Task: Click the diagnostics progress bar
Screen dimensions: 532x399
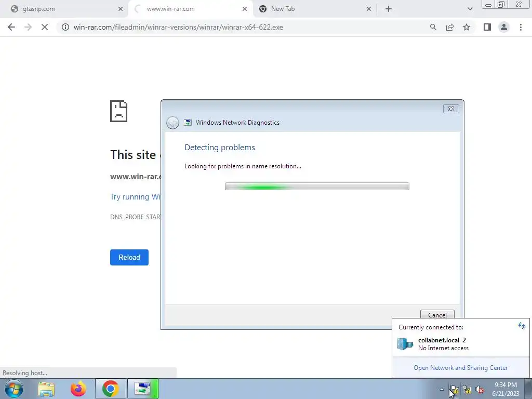Action: click(317, 187)
